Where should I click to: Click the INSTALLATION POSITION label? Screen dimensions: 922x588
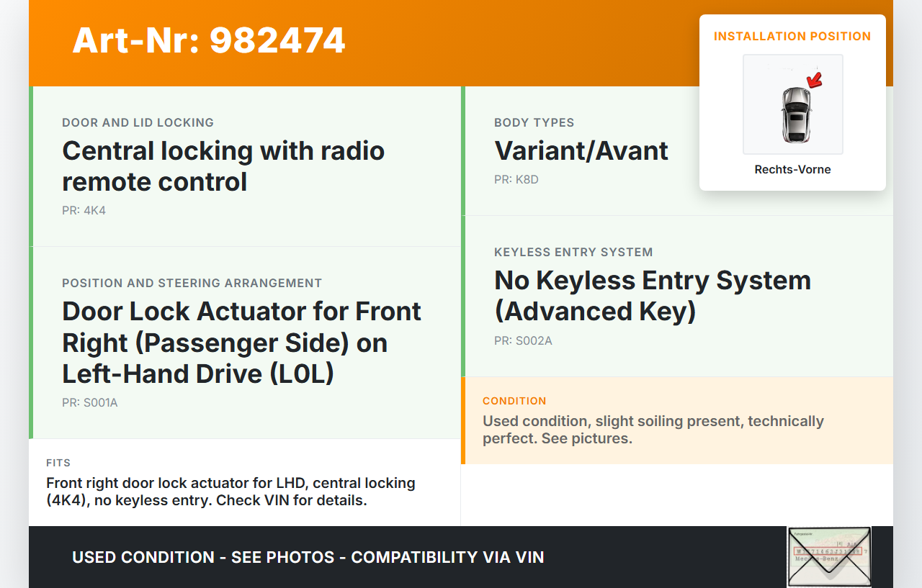coord(792,36)
